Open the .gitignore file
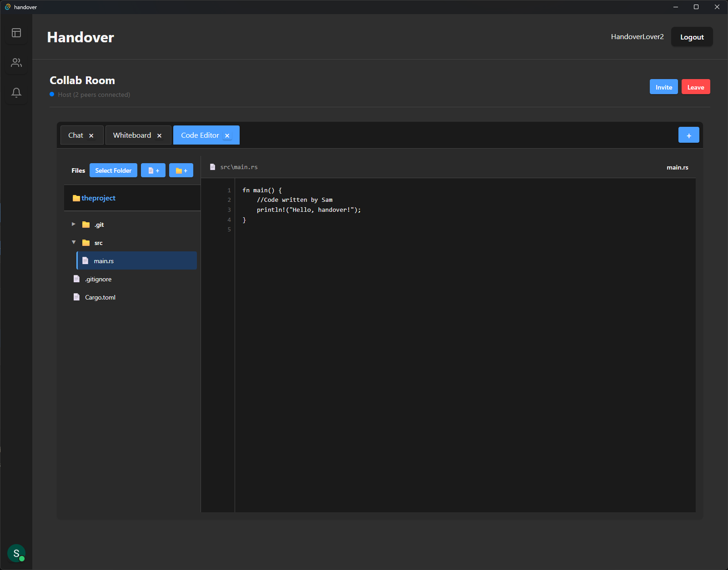This screenshot has width=728, height=570. tap(98, 279)
